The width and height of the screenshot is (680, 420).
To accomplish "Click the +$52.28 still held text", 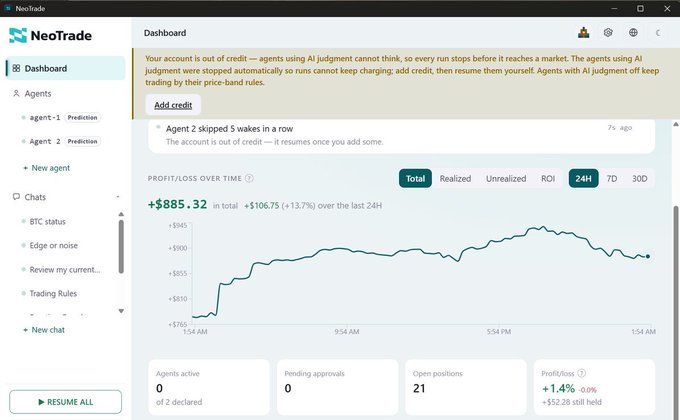I will coord(572,402).
